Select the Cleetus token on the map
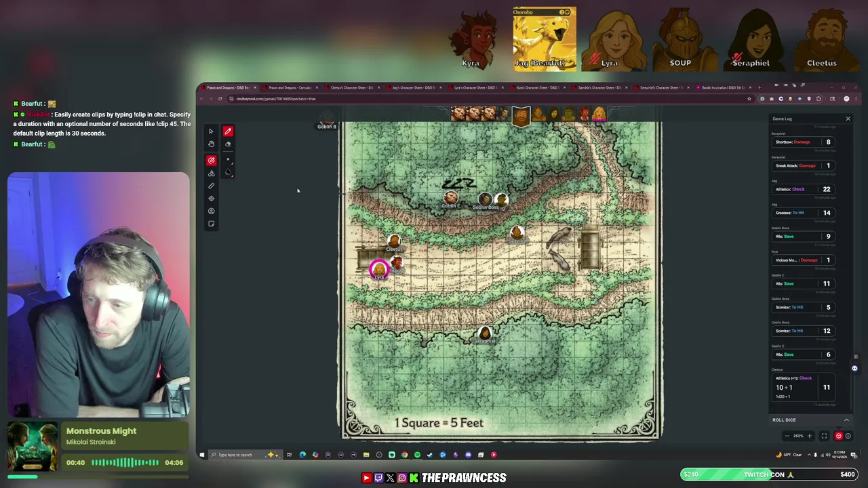This screenshot has height=488, width=868. pos(394,242)
